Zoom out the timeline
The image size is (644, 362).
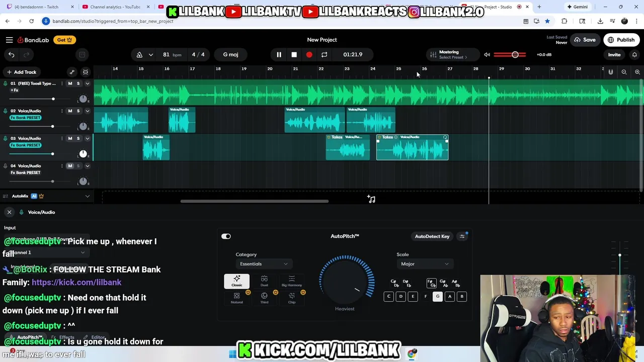tap(624, 72)
